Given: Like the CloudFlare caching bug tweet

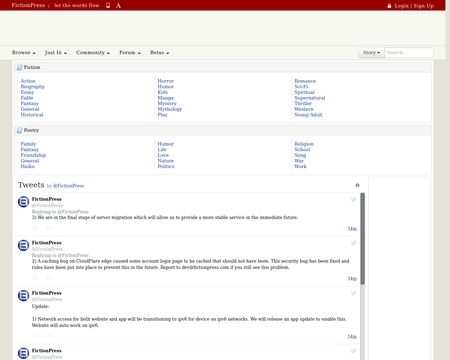Looking at the screenshot, I should coord(35,278).
